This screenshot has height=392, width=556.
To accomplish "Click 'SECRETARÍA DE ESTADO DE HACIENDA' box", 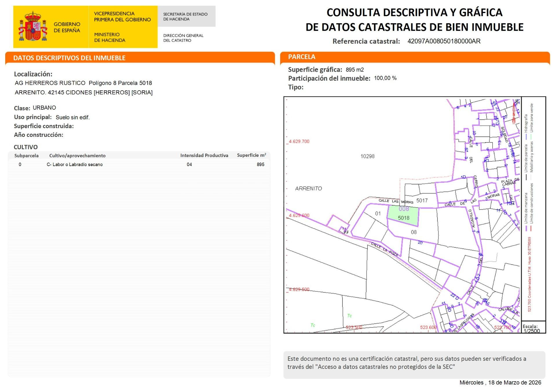I will pyautogui.click(x=186, y=16).
